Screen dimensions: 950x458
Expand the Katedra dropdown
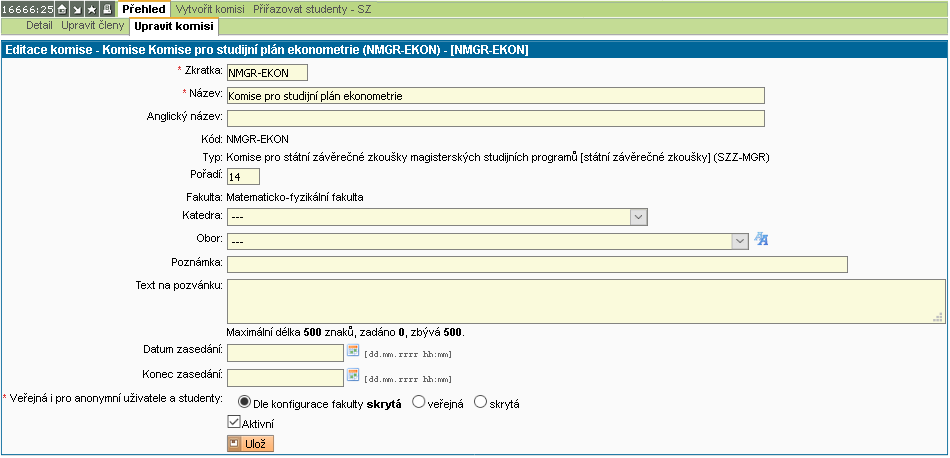click(x=637, y=215)
